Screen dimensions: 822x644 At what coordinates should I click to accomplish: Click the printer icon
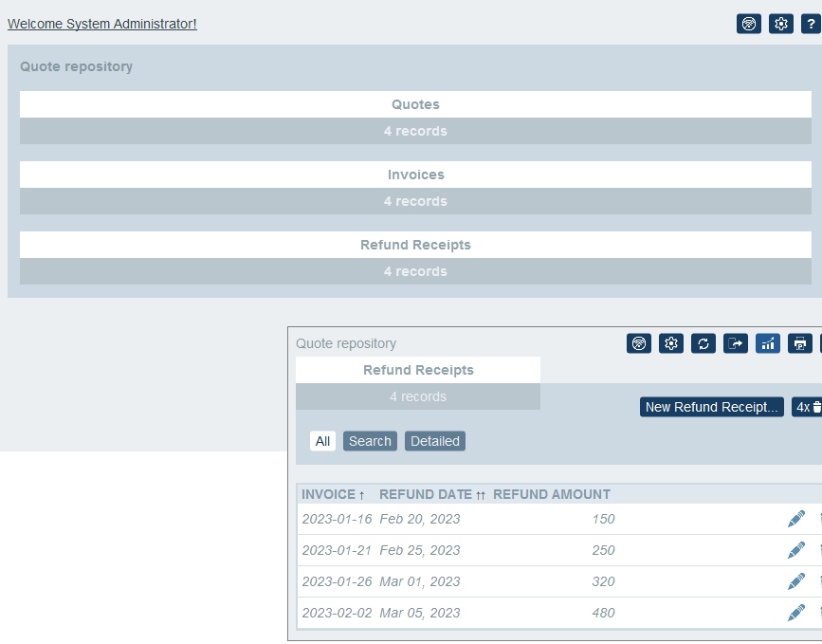pos(799,343)
